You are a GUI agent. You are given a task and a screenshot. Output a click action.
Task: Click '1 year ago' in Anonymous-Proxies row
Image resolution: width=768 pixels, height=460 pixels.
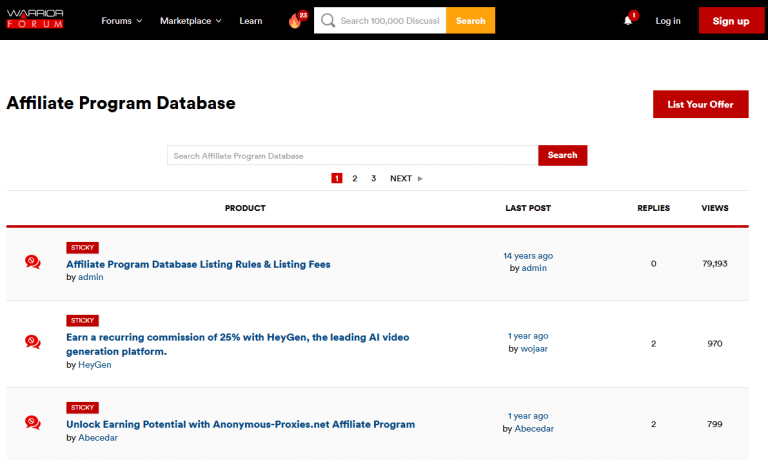(528, 416)
